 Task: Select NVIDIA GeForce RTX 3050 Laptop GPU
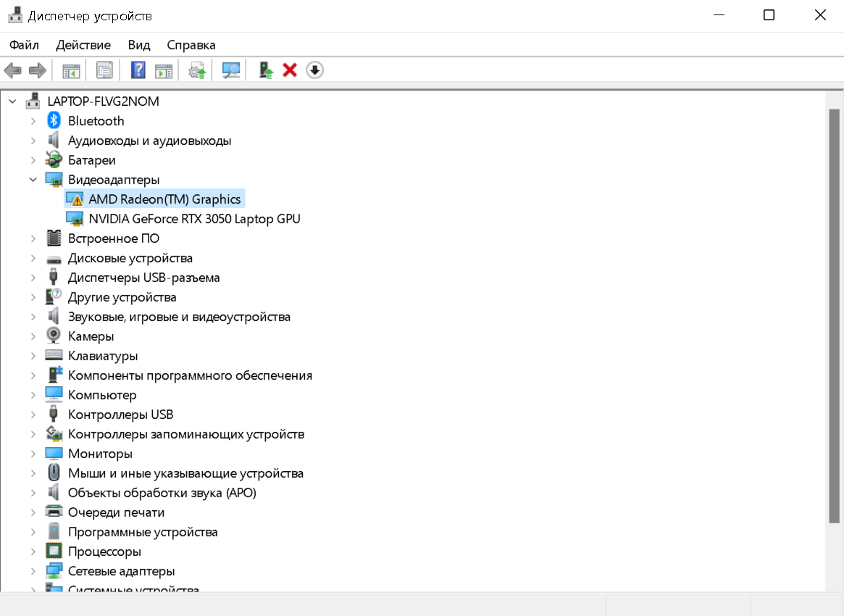click(x=194, y=219)
